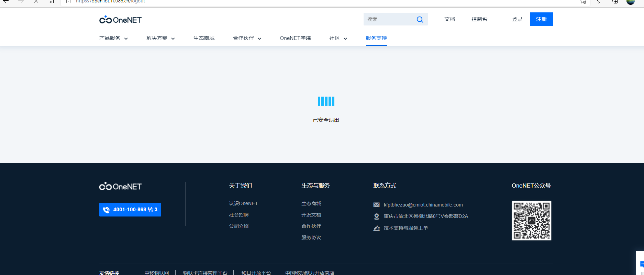Image resolution: width=644 pixels, height=275 pixels.
Task: Click the 联系方式 footer heading
Action: coord(385,186)
